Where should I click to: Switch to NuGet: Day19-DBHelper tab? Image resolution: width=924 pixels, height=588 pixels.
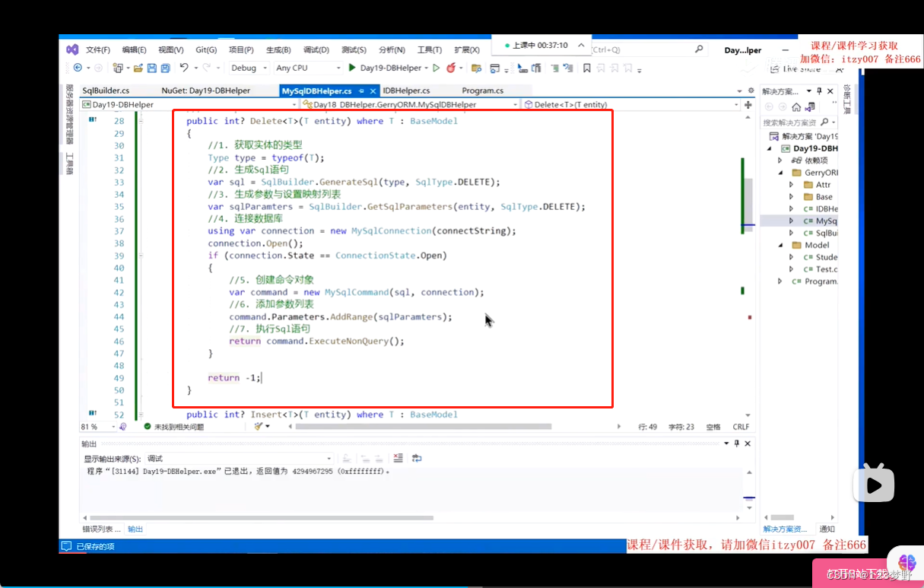[x=205, y=91]
